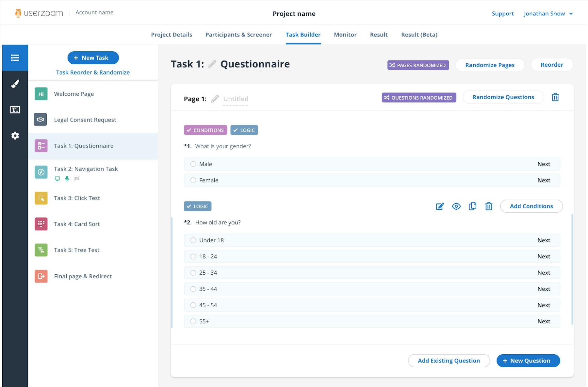The width and height of the screenshot is (588, 387).
Task: Select the 35 - 44 radio option
Action: tap(193, 289)
